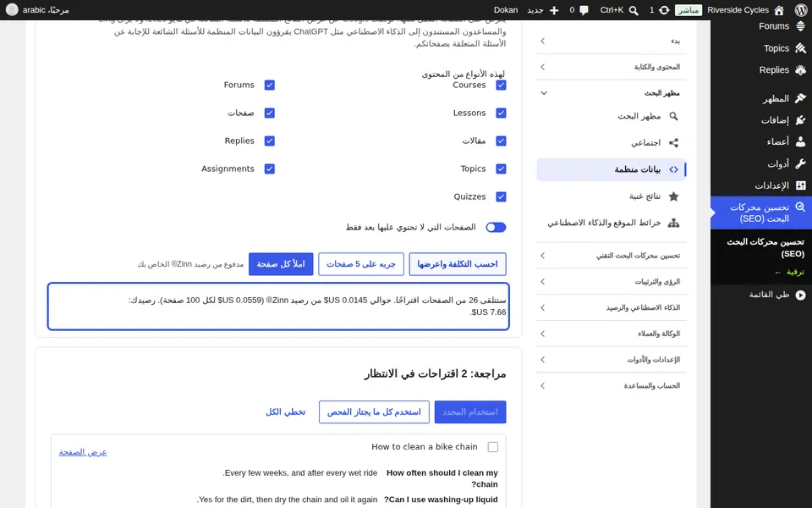
Task: Click the اجتماعي share icon
Action: 673,142
